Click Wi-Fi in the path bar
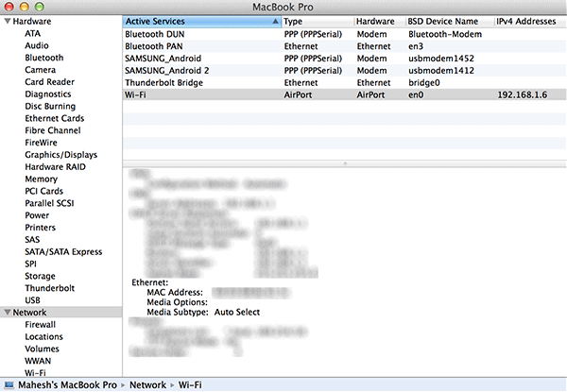This screenshot has width=567, height=392. pos(190,385)
